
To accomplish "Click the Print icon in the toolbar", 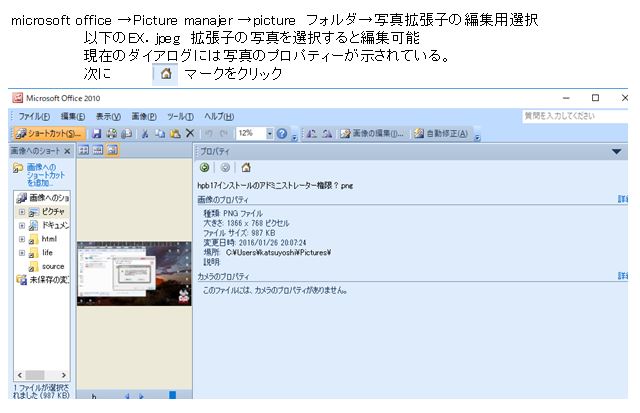I will point(111,133).
